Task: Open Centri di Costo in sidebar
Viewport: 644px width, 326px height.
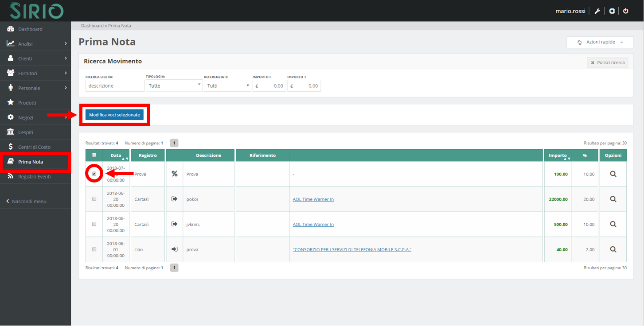Action: (x=34, y=147)
